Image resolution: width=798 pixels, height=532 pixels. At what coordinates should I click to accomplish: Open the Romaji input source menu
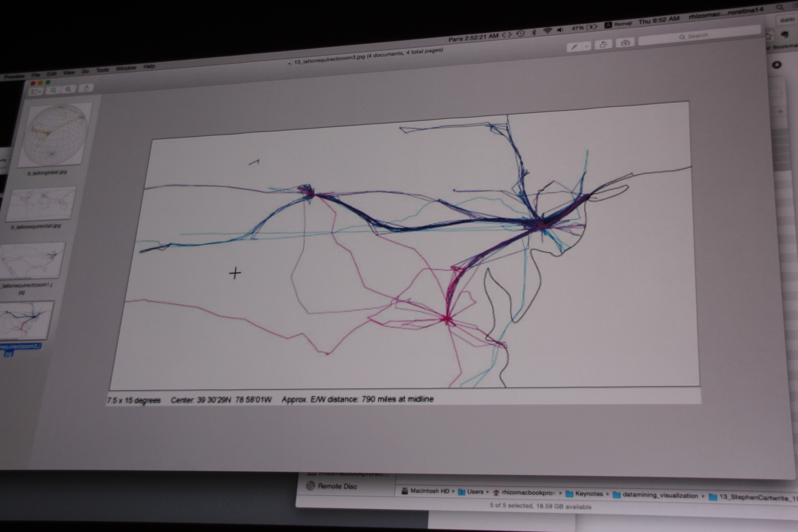click(618, 24)
